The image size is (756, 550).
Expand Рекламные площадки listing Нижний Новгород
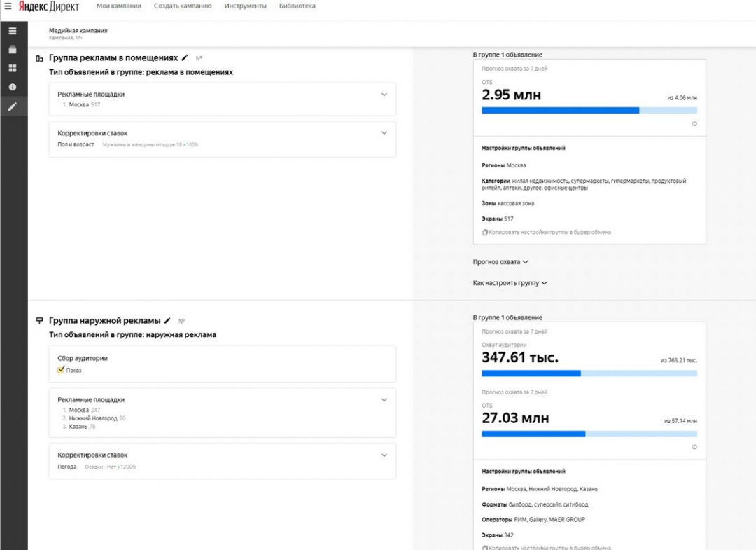click(x=384, y=400)
